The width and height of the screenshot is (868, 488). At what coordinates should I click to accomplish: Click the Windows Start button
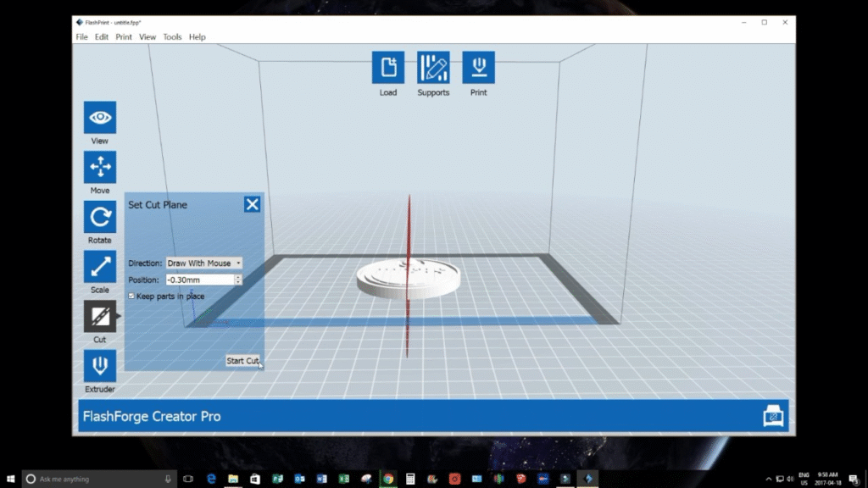(11, 479)
